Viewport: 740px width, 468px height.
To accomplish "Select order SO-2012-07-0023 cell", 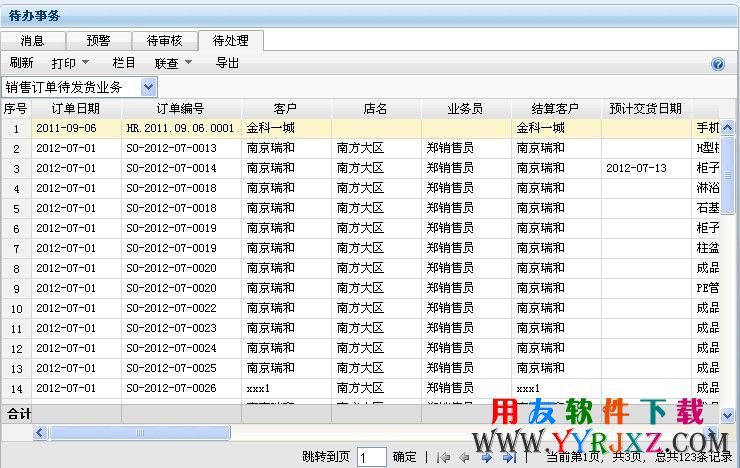I will pos(181,328).
